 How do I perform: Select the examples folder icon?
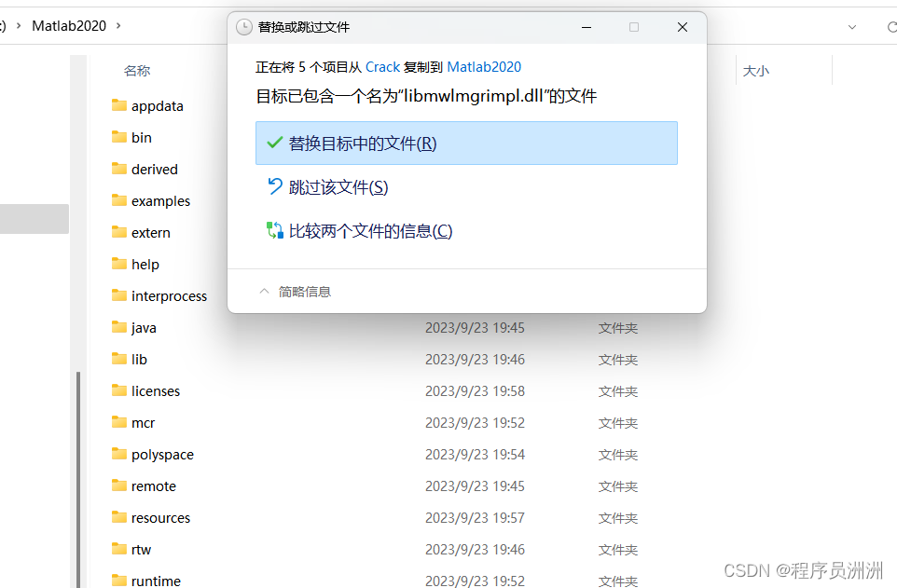tap(119, 200)
